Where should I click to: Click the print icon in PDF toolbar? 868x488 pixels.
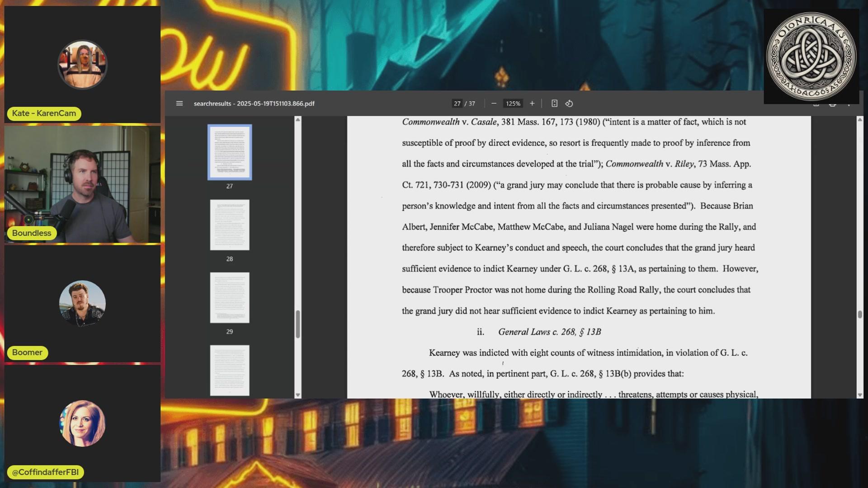point(832,105)
